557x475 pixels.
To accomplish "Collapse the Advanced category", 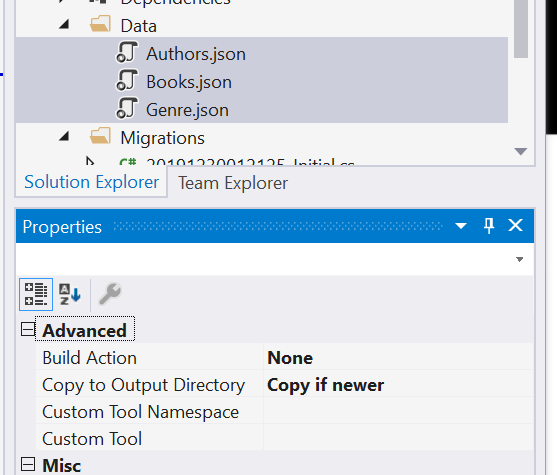I will click(x=28, y=329).
